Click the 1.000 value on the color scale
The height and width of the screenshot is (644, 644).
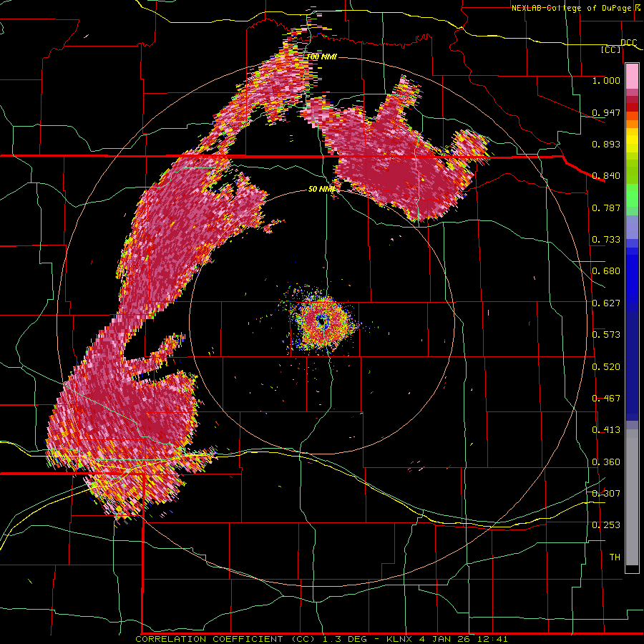pos(606,80)
